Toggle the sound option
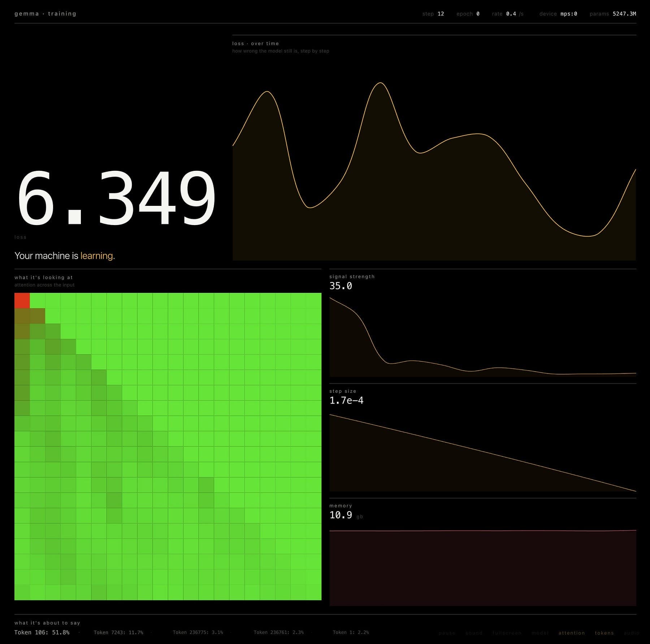650x644 pixels. 474,633
